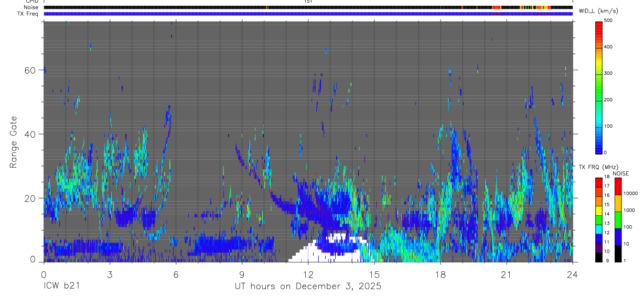Image resolution: width=644 pixels, height=297 pixels.
Task: Click the 'WID⊥ (km/s)' legend title
Action: [599, 10]
